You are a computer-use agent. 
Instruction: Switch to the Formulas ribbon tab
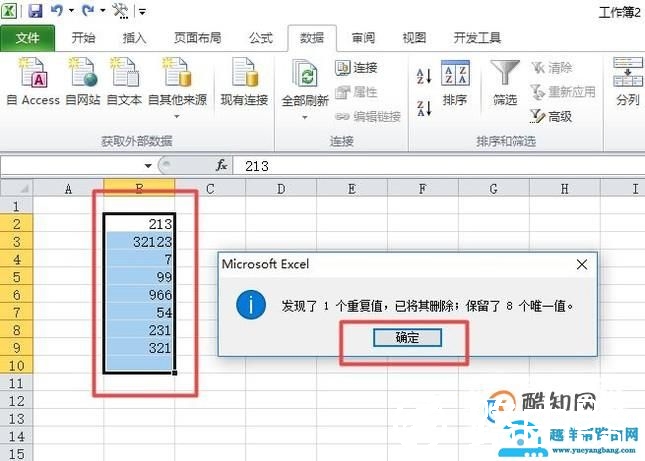[260, 38]
